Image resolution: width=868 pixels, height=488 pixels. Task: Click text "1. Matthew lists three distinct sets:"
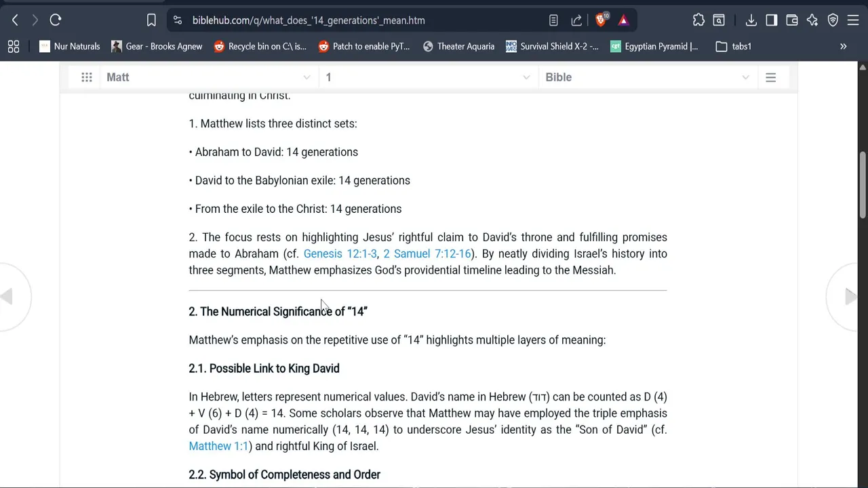tap(273, 123)
